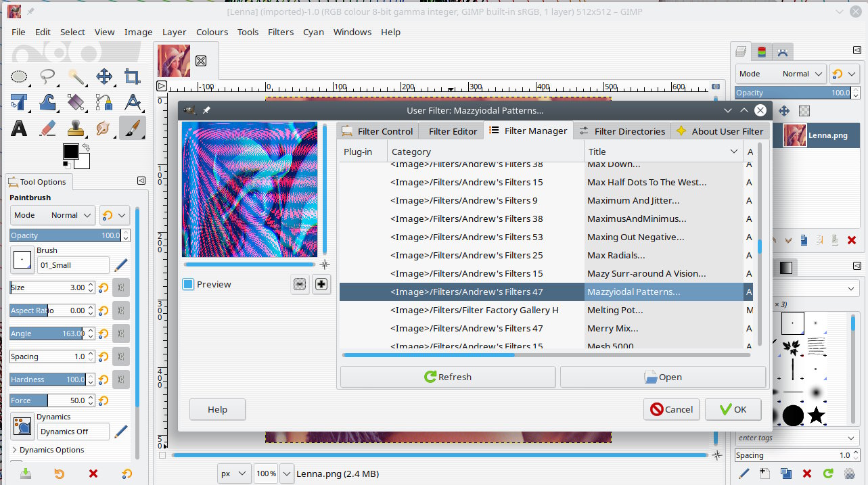868x485 pixels.
Task: Switch to About User Filter tab
Action: [720, 131]
